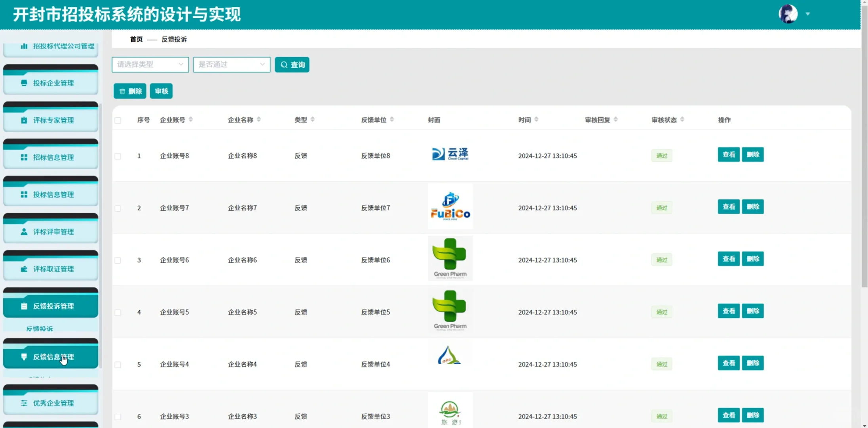
Task: Click 查看 button on row 1
Action: point(729,155)
